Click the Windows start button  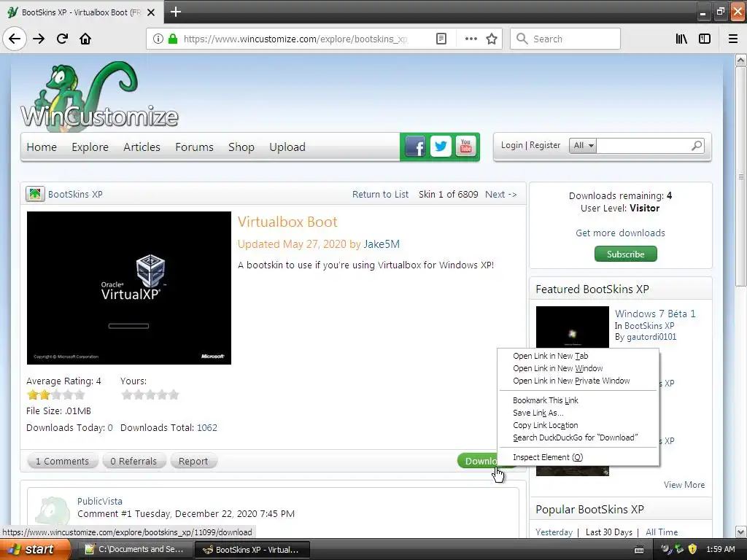click(x=35, y=549)
